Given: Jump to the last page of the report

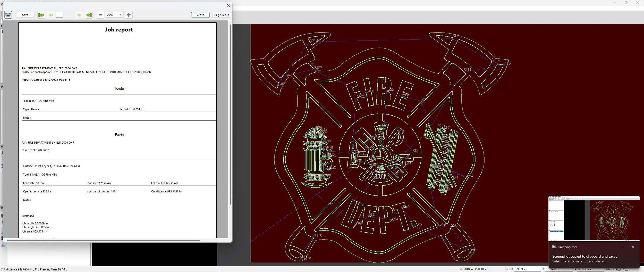Looking at the screenshot, I should (x=89, y=15).
